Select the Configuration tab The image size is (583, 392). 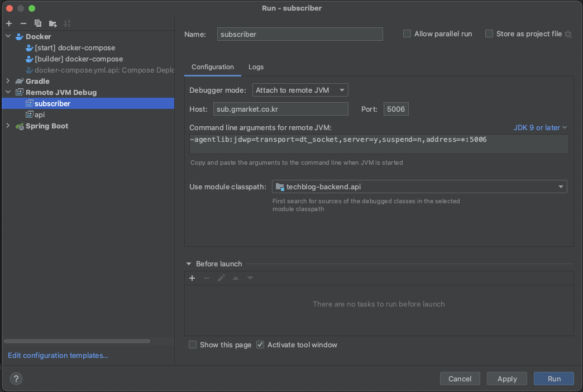213,67
